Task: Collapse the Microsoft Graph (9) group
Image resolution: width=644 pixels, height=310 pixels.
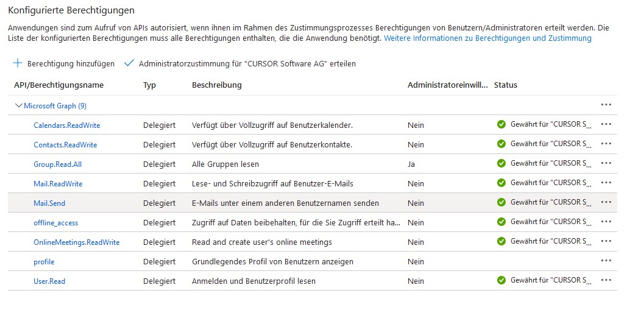Action: [x=18, y=105]
